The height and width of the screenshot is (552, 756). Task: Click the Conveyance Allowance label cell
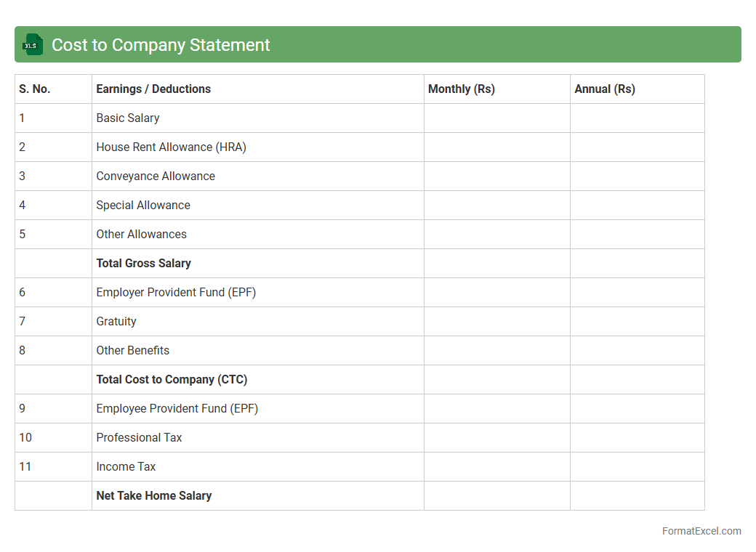(x=257, y=176)
